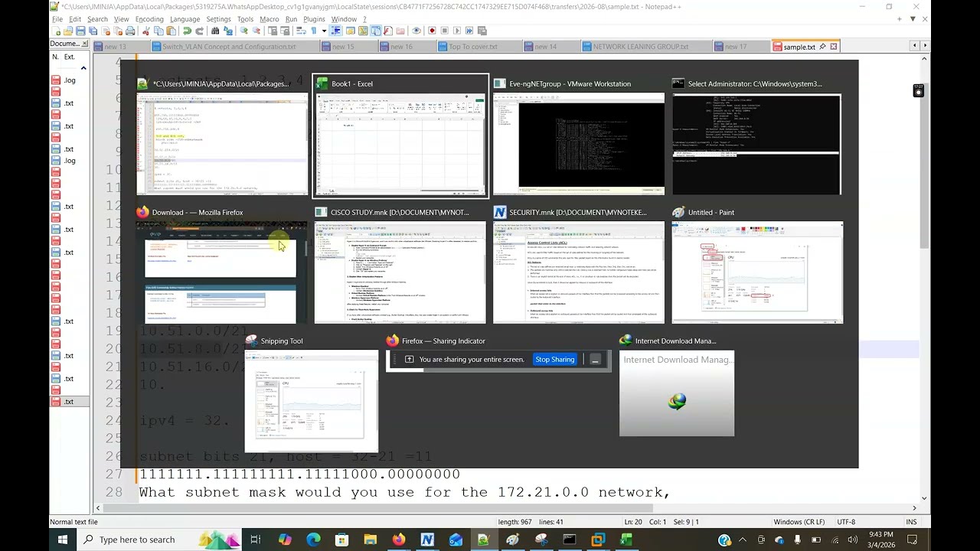Toggle the Function List button
The image size is (980, 551).
coord(387,31)
